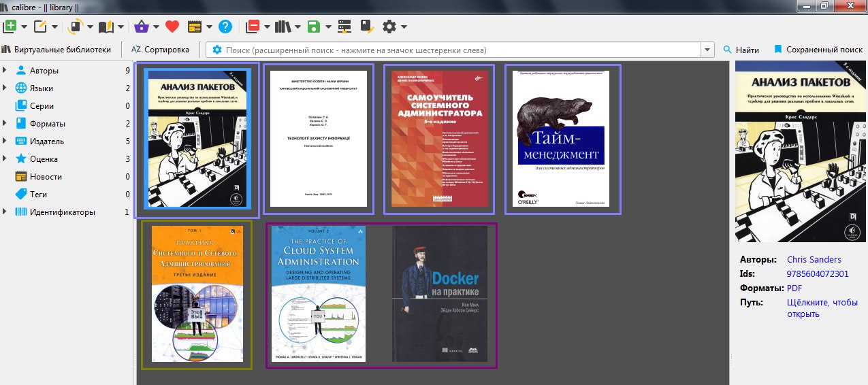Screen dimensions: 868x385
Task: Select Новости in the tag browser
Action: pos(46,177)
